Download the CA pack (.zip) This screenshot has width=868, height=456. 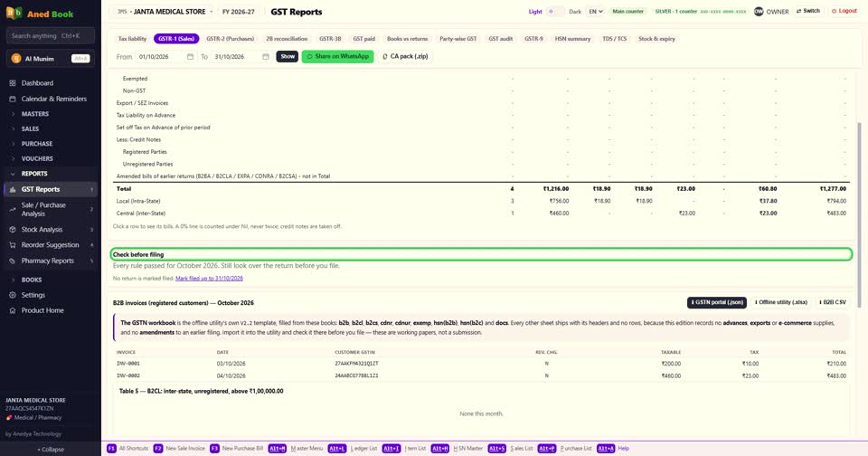[405, 56]
